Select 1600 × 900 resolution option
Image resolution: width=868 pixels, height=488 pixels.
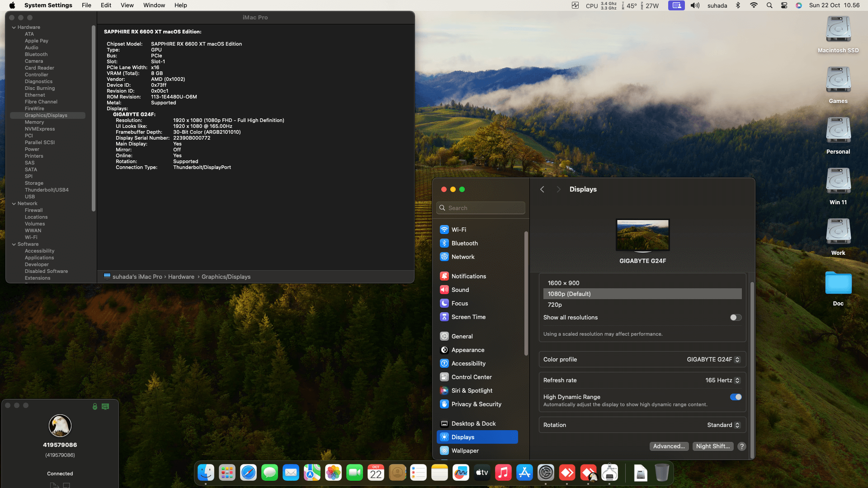pos(563,283)
